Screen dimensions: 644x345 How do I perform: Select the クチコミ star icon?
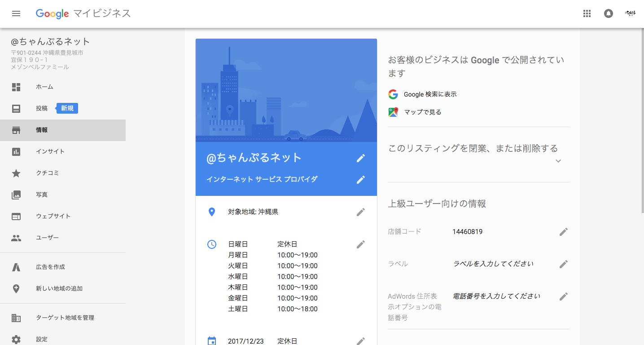[x=16, y=173]
